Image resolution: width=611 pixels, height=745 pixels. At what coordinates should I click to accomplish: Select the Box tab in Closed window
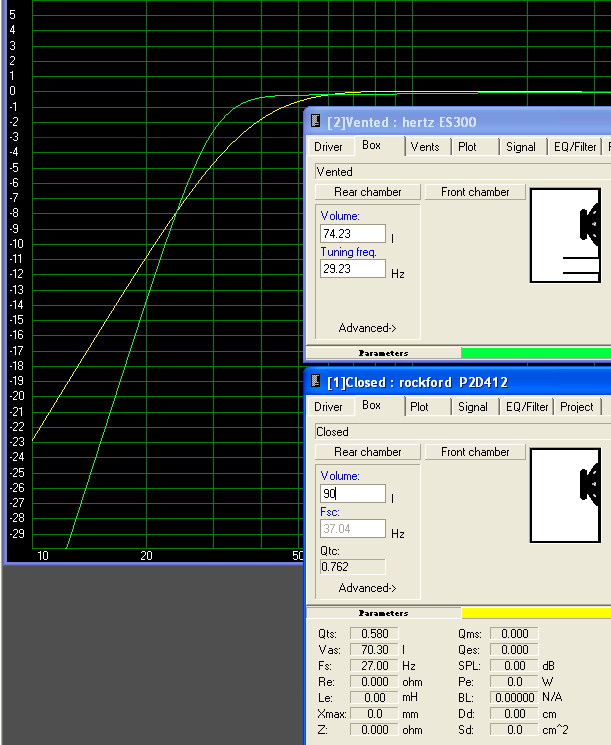pyautogui.click(x=372, y=405)
